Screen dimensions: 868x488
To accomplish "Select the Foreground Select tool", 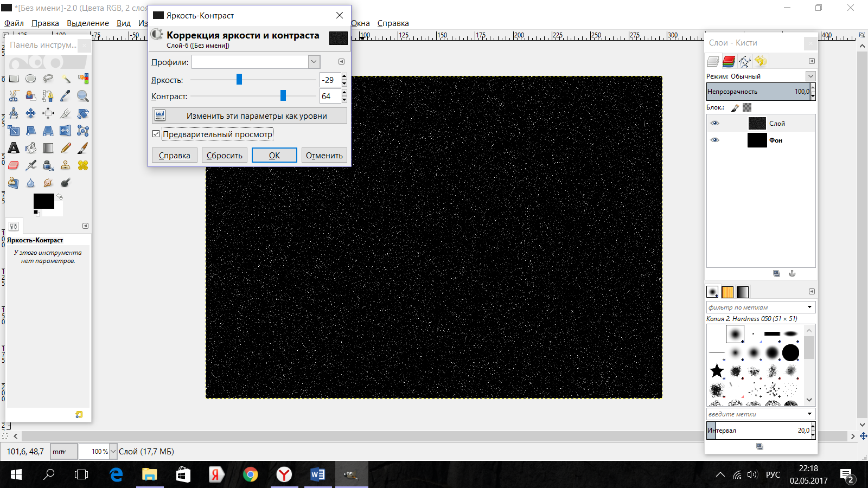I will 31,96.
